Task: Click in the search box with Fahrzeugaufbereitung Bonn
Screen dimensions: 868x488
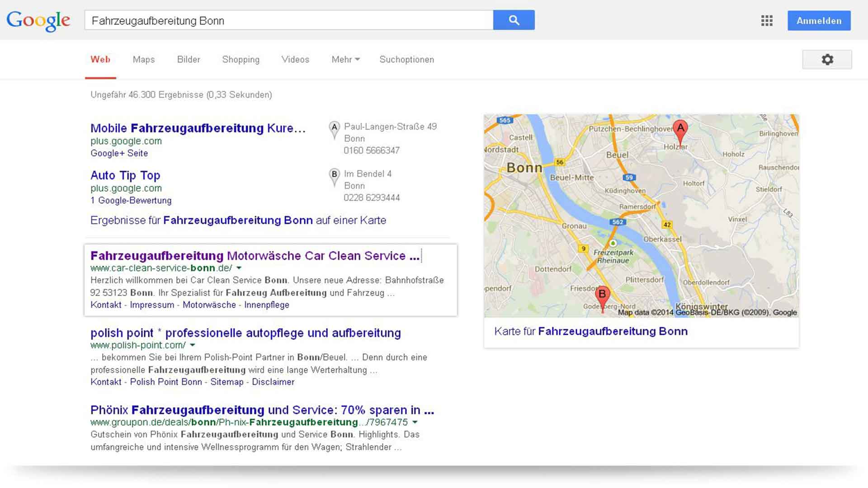Action: [x=288, y=20]
